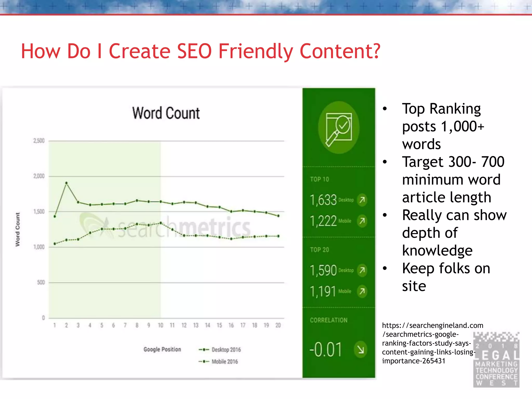
Task: Click the slide title 'How Do I Create SEO Friendly Content?'
Action: pyautogui.click(x=201, y=51)
